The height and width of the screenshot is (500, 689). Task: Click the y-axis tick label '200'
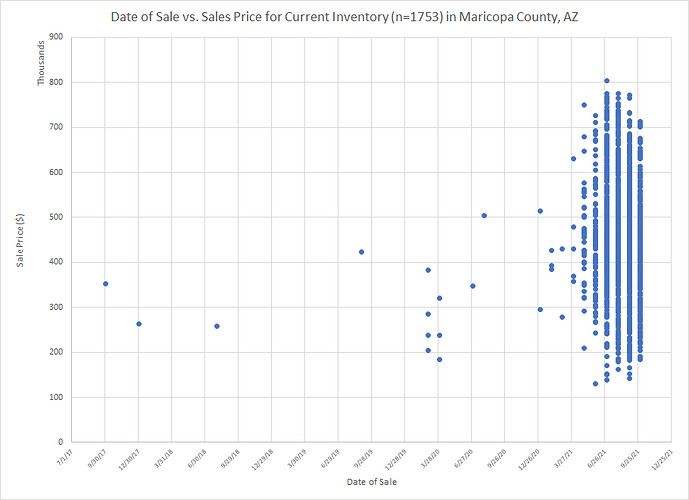tap(56, 352)
